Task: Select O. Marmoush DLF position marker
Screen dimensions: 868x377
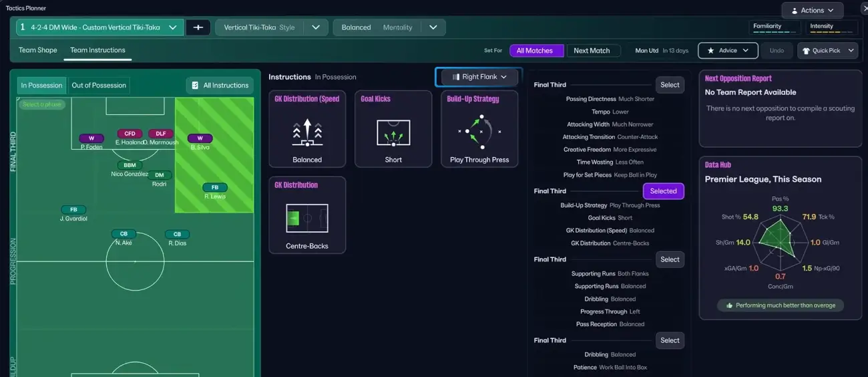Action: 161,134
